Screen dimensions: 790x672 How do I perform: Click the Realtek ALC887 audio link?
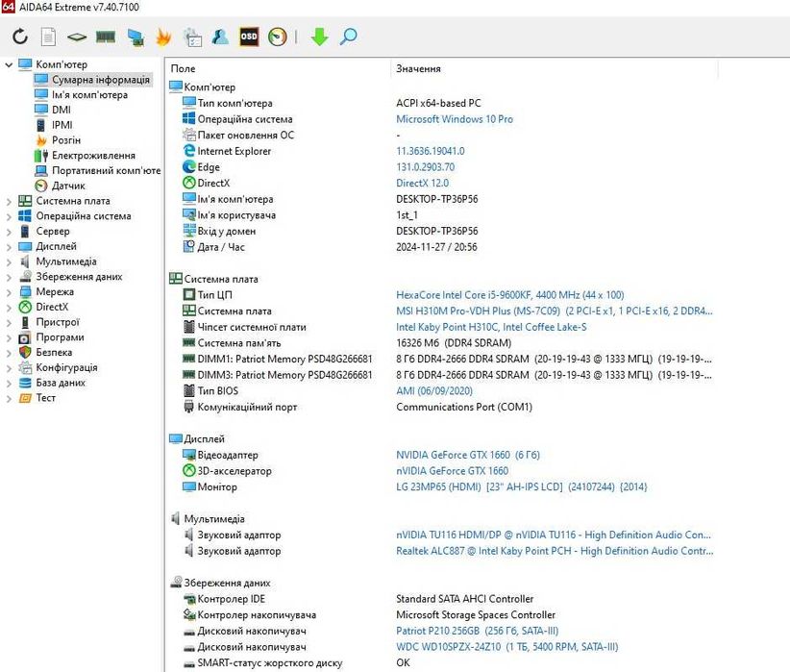click(x=555, y=551)
